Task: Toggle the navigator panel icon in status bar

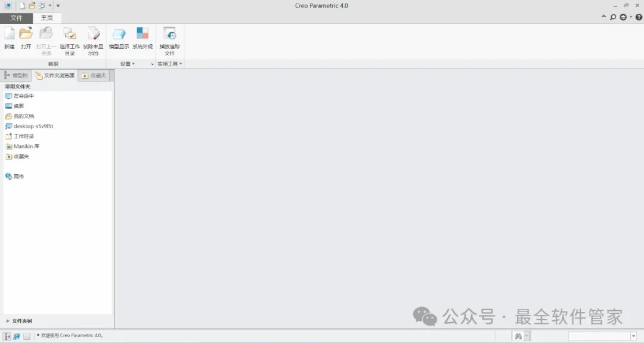Action: tap(7, 336)
